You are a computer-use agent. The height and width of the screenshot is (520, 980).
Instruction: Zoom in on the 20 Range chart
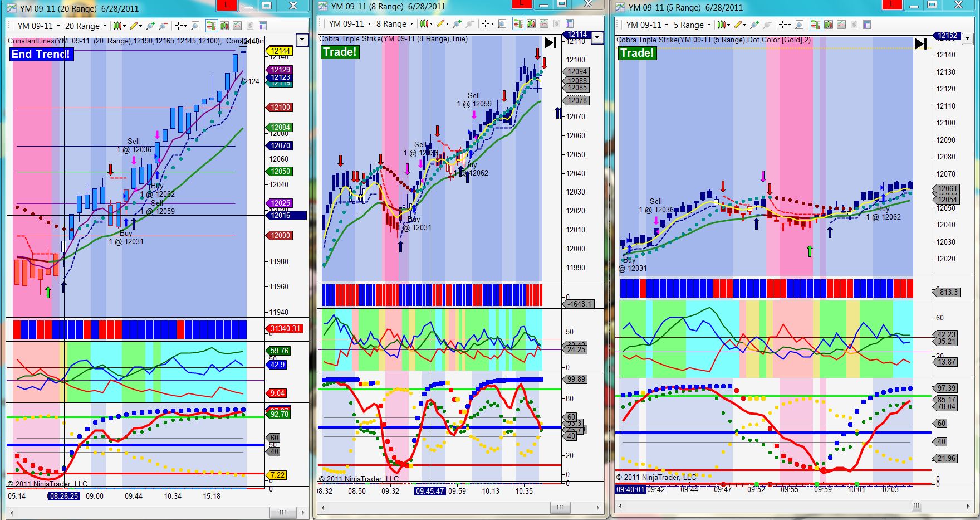pyautogui.click(x=150, y=26)
